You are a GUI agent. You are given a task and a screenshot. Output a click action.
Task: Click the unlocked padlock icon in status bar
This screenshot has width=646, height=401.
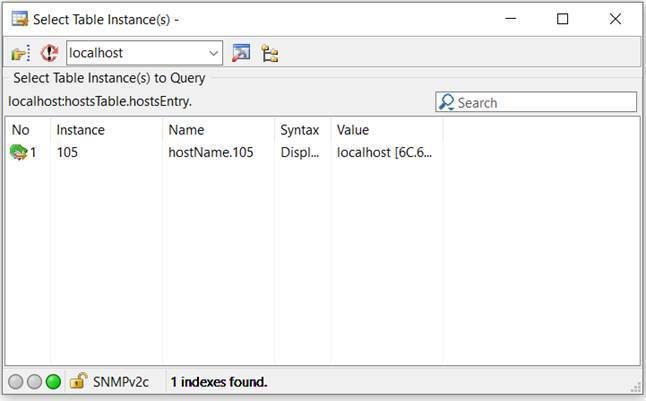point(78,381)
